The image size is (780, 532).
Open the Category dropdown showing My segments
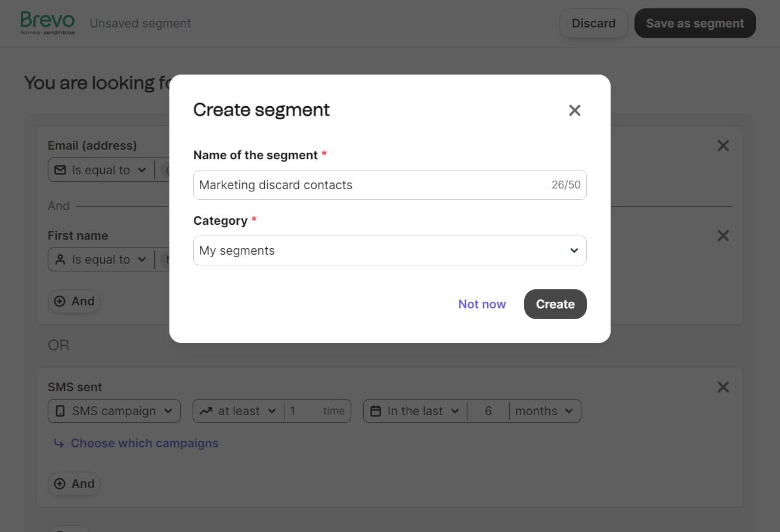[x=389, y=250]
